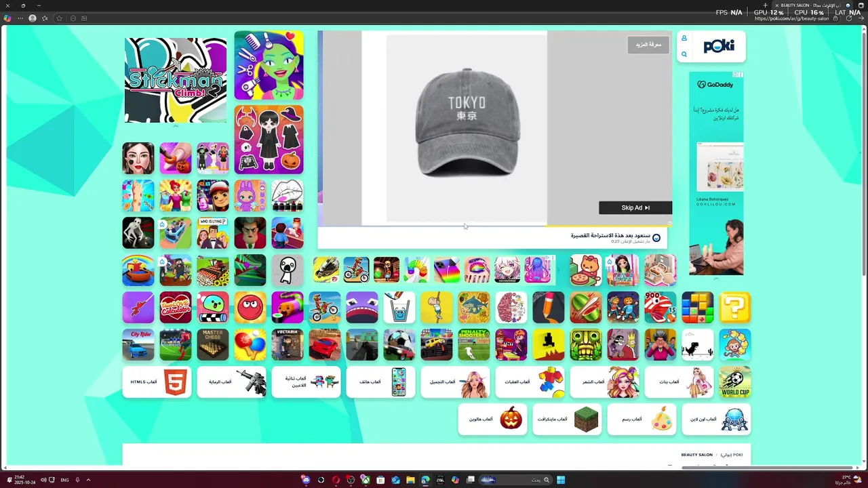Open the Penalty Shooters game icon
This screenshot has width=868, height=488.
pyautogui.click(x=474, y=345)
